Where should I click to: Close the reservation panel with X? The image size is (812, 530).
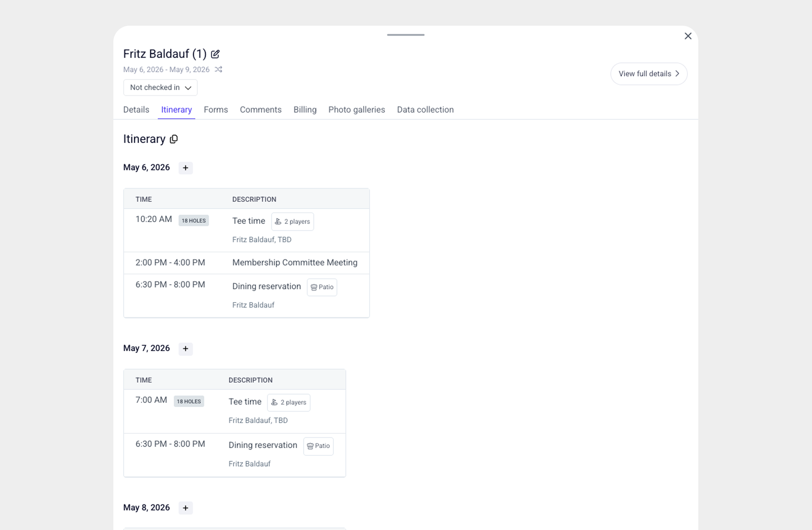pyautogui.click(x=688, y=36)
